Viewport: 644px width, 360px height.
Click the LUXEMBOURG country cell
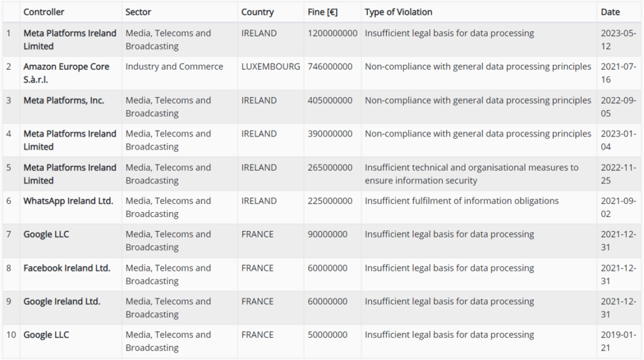[x=270, y=67]
